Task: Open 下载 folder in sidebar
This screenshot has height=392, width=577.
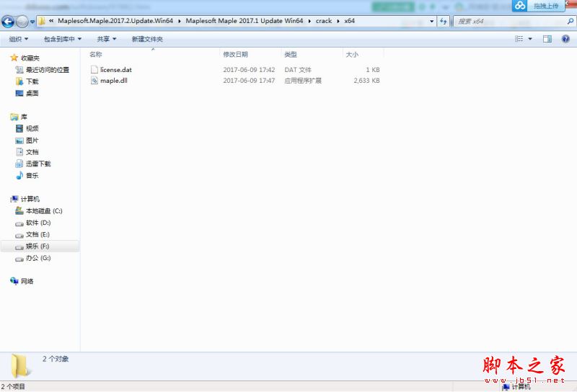Action: [32, 81]
